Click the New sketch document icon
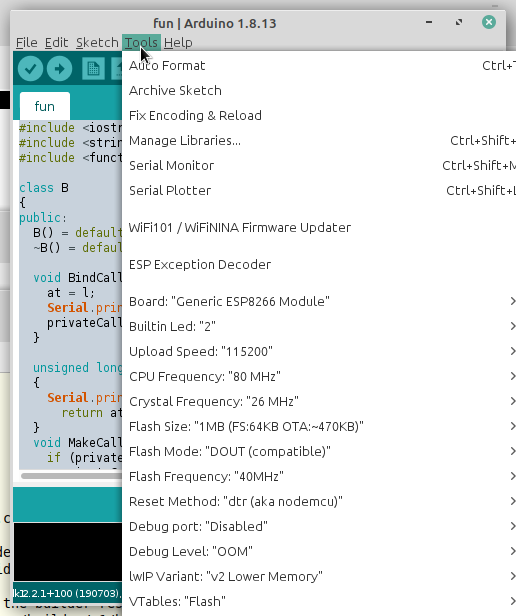 click(93, 69)
